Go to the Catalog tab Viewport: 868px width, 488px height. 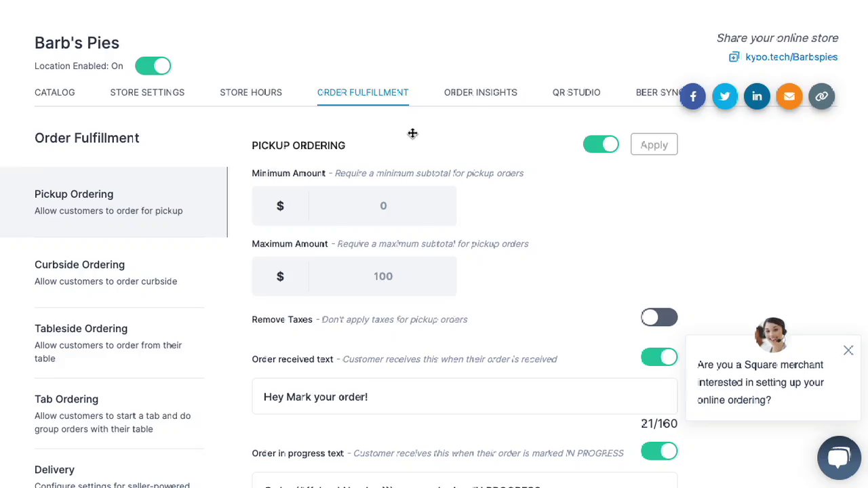tap(55, 92)
